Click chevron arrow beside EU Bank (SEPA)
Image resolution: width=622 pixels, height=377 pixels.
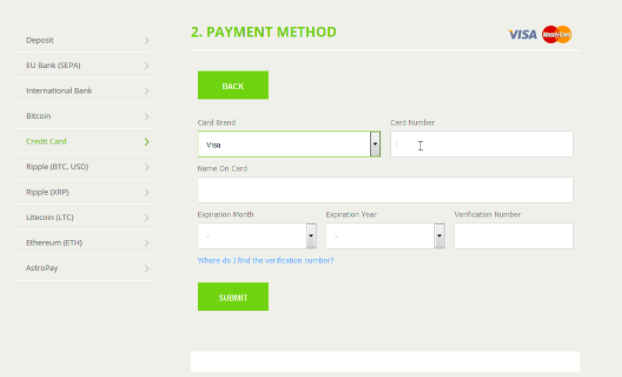coord(147,66)
